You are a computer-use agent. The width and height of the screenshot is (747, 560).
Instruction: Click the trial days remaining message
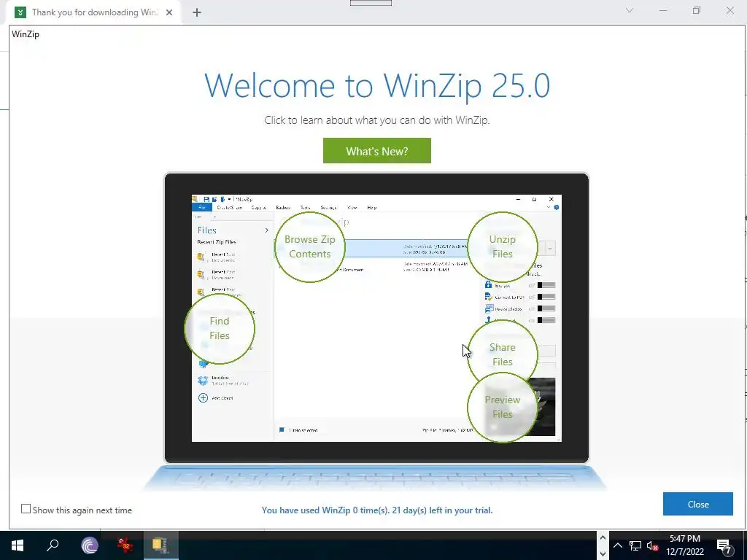click(377, 510)
